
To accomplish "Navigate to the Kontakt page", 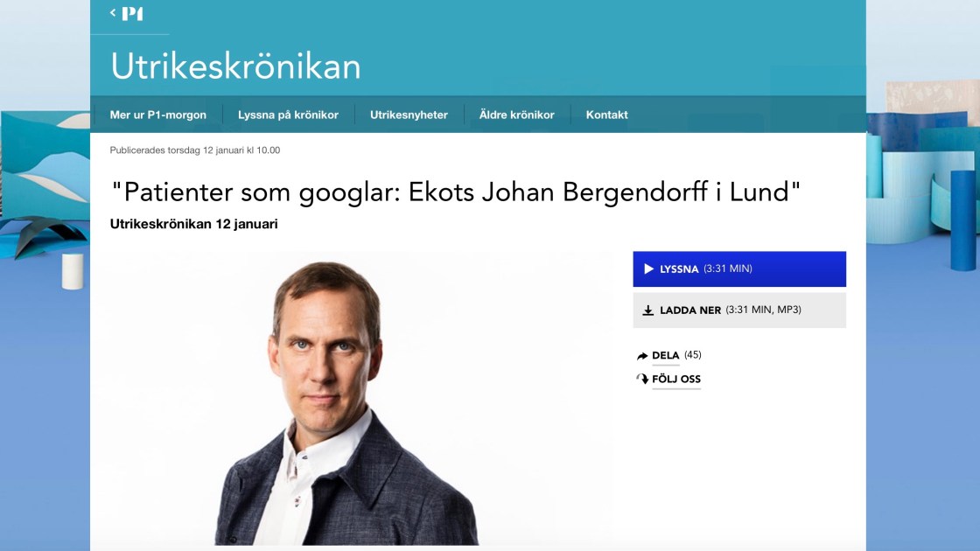I will coord(606,115).
